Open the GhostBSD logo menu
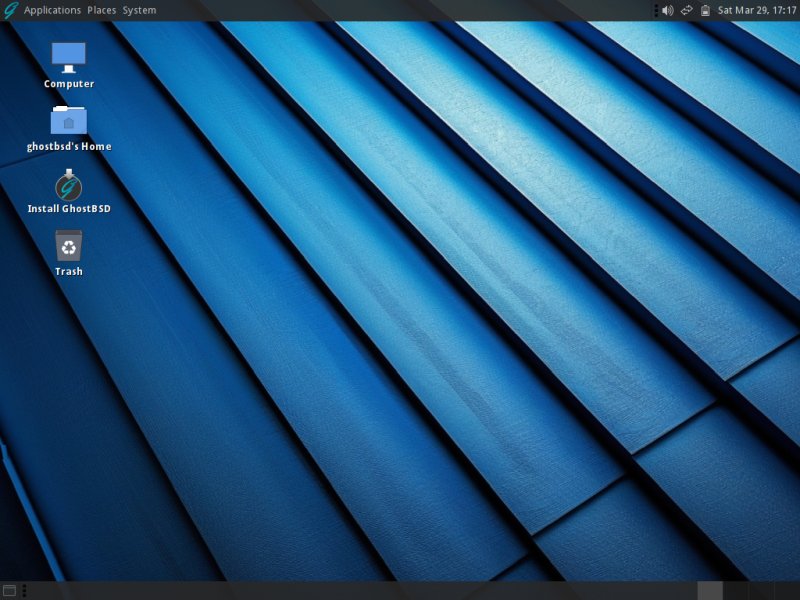The width and height of the screenshot is (800, 600). coord(10,10)
